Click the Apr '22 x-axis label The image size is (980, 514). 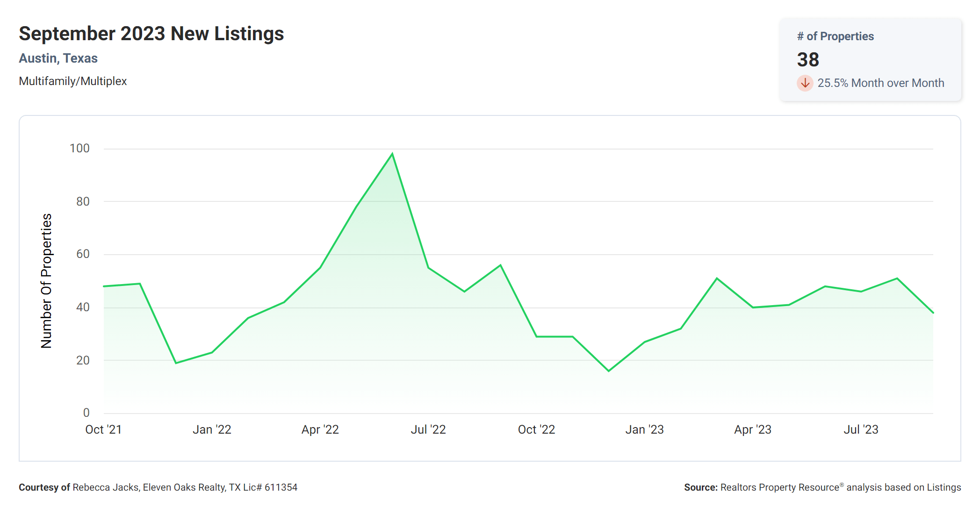pos(320,429)
